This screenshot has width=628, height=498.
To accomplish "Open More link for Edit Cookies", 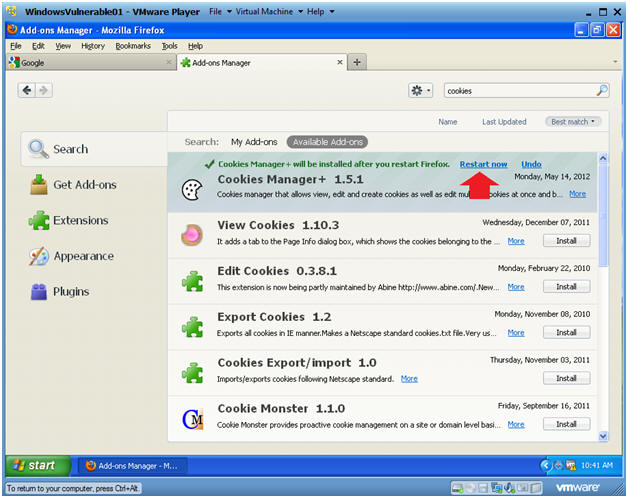I will [516, 287].
